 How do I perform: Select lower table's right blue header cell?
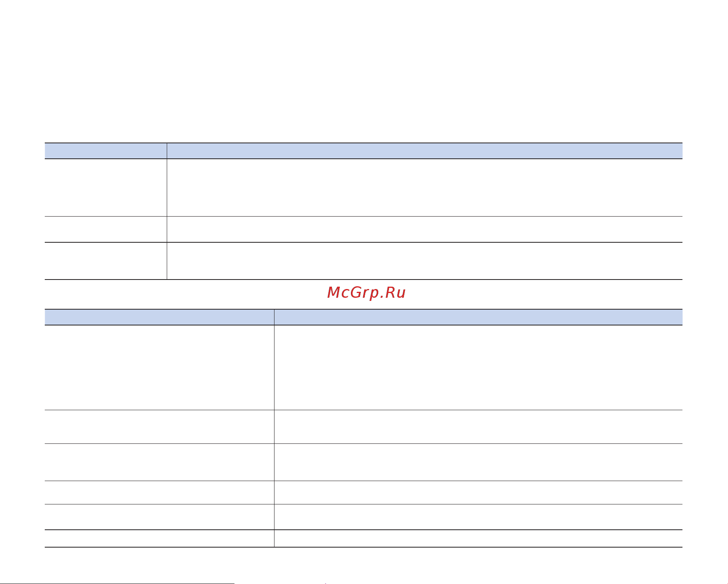[478, 317]
